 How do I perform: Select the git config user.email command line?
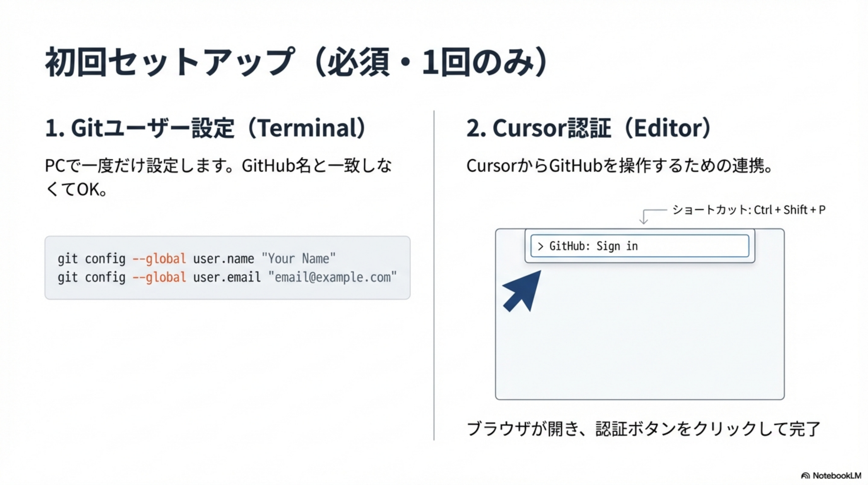coord(227,277)
